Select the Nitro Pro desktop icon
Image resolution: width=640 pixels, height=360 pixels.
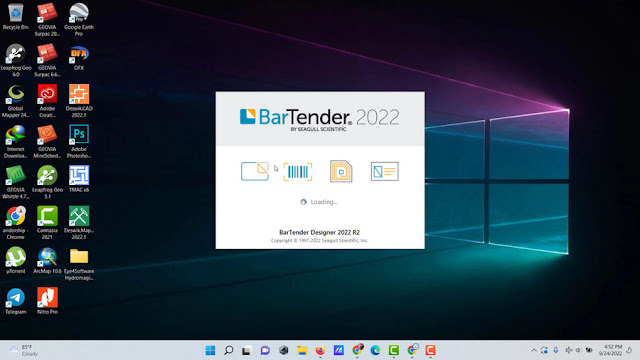click(47, 301)
